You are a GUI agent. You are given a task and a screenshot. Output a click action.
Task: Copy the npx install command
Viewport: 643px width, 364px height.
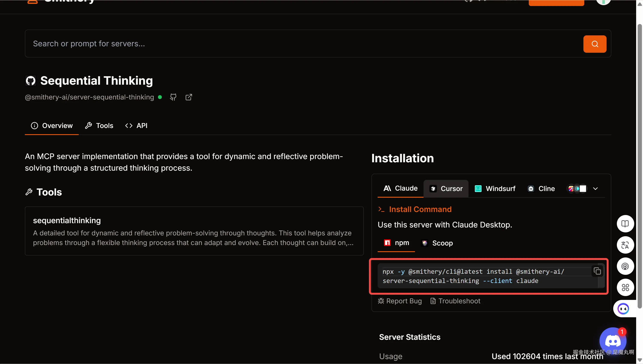pos(597,271)
